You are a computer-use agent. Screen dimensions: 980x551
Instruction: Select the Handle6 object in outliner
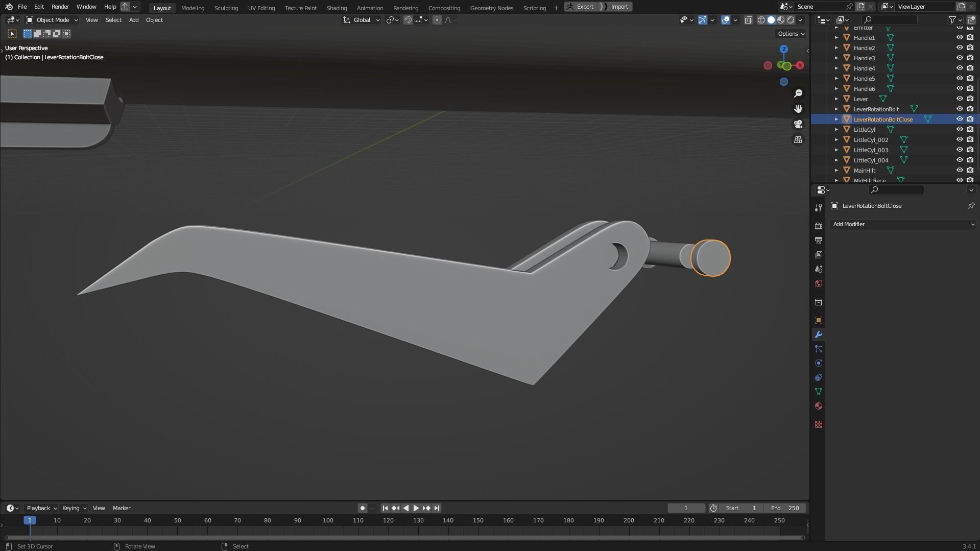[x=864, y=88]
